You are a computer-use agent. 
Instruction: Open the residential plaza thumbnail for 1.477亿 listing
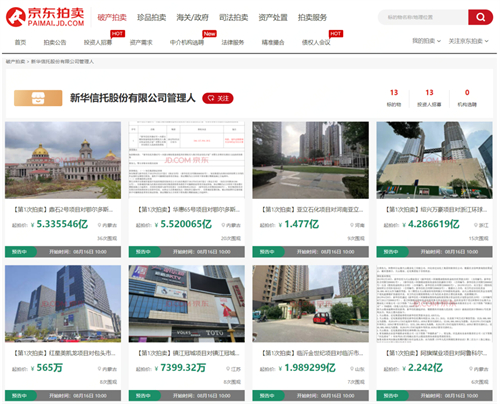click(x=311, y=160)
